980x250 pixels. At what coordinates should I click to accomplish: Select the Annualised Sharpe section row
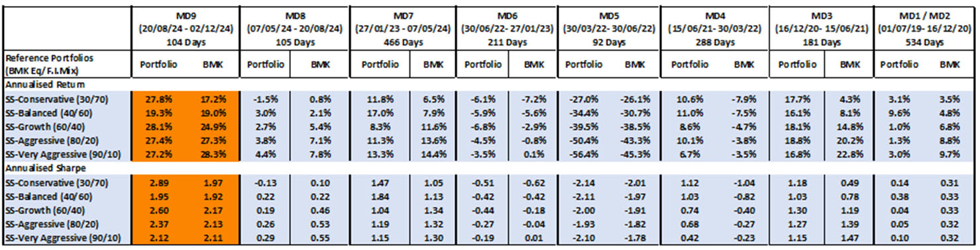489,169
